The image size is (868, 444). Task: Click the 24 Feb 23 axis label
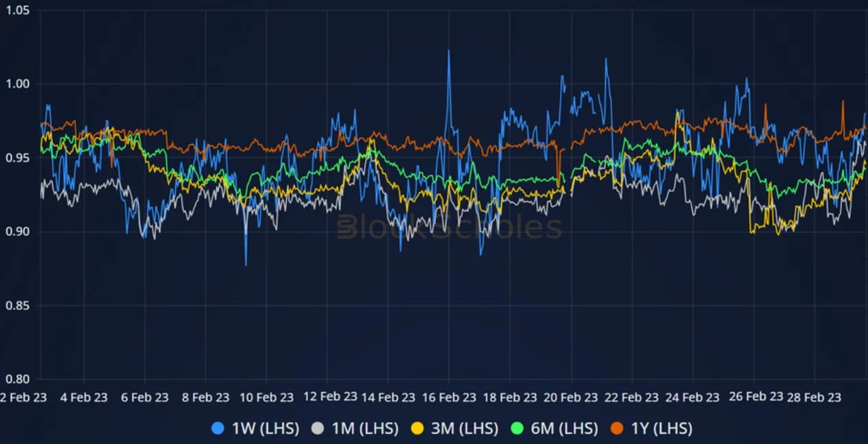tap(693, 397)
